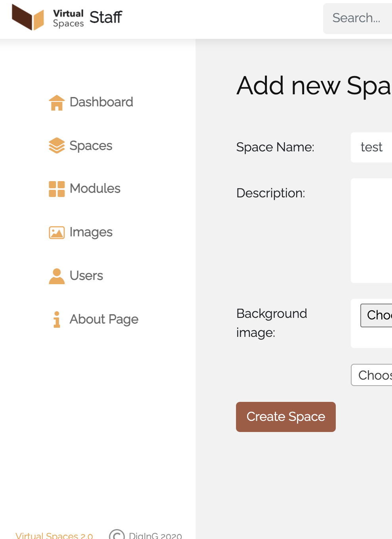Screen dimensions: 392x539
Task: Click the Virtual Spaces cube logo
Action: [x=28, y=17]
